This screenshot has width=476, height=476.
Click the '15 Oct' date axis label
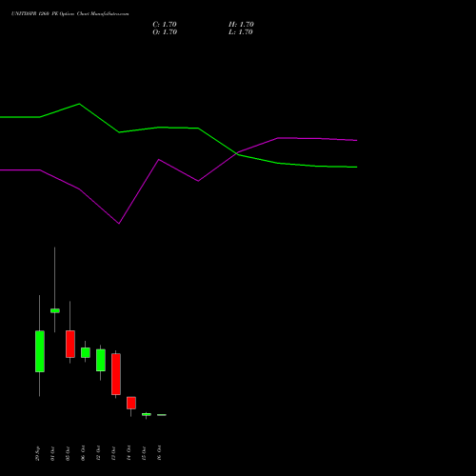click(x=144, y=453)
